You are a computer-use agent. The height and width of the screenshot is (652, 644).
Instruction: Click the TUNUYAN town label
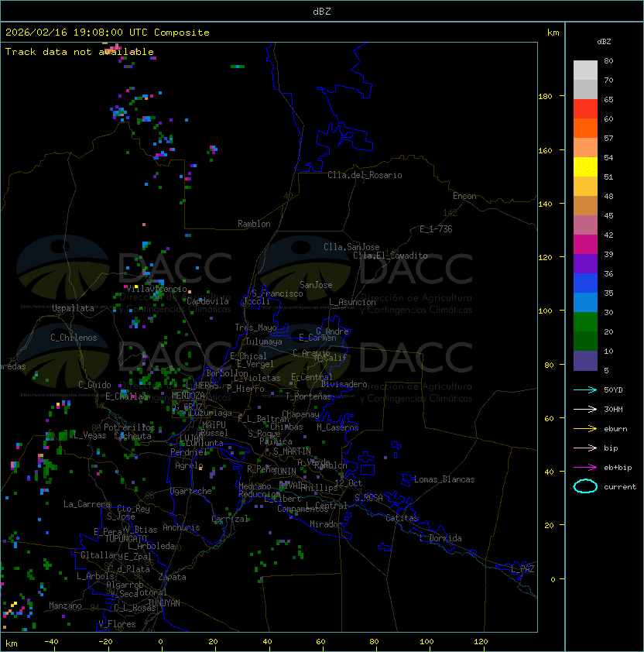(163, 602)
